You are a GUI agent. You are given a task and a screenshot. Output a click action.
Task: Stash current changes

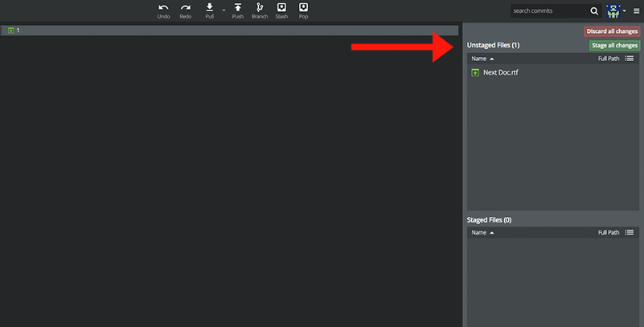[x=281, y=11]
